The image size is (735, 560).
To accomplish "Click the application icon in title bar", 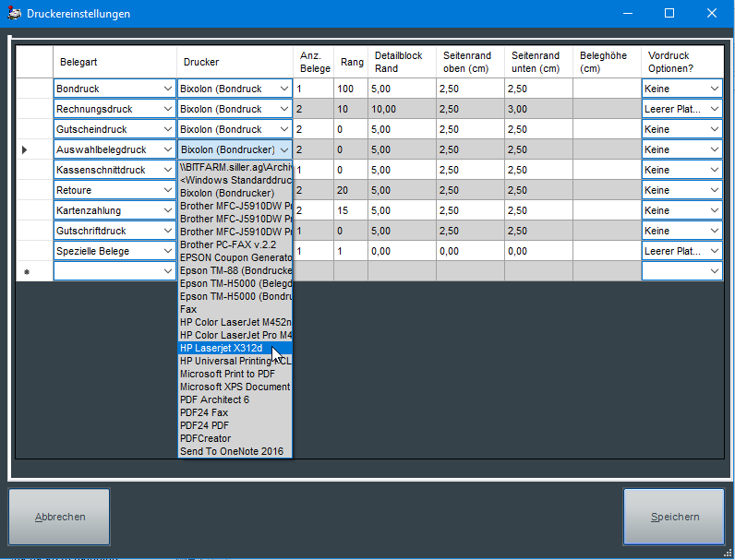I will (13, 14).
